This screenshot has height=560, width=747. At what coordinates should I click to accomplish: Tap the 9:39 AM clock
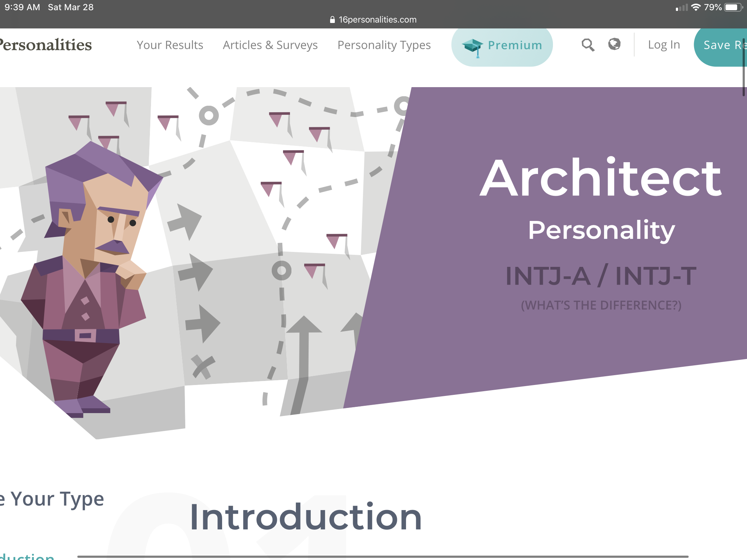pos(22,7)
